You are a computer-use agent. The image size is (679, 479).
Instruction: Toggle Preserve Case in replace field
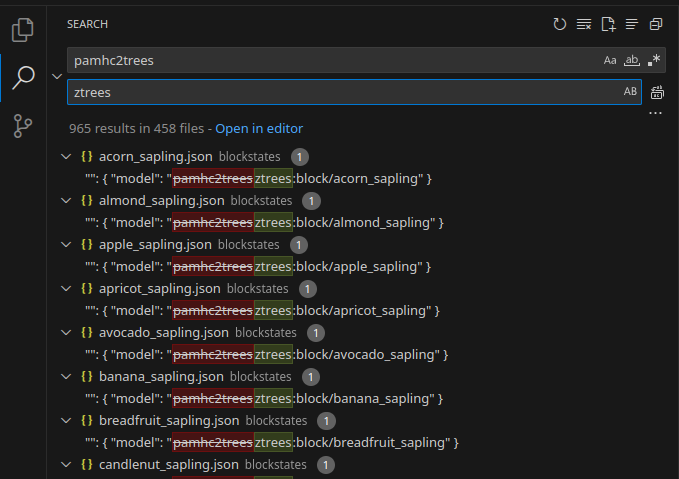coord(630,92)
